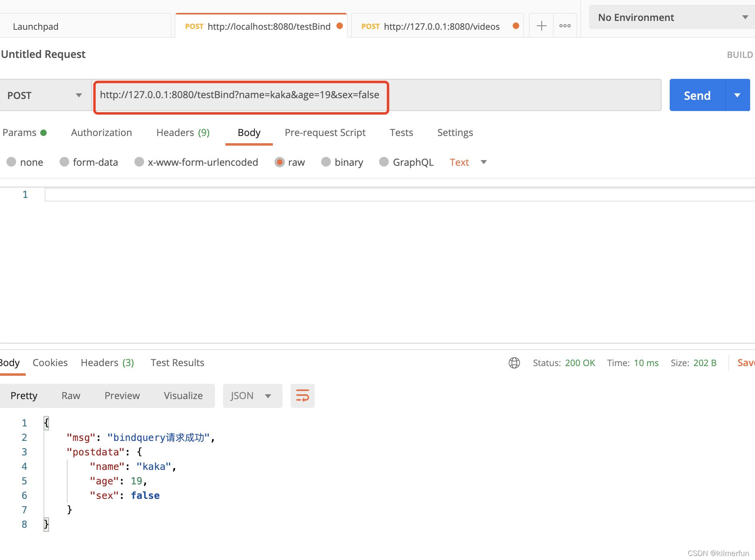Image resolution: width=755 pixels, height=560 pixels.
Task: Select x-www-form-urlencoded body type
Action: pos(196,162)
